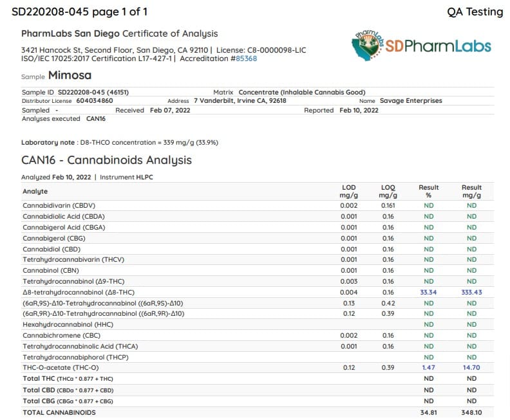Click THC-O-acetate result 14.70 mg/g
Image resolution: width=510 pixels, height=420 pixels.
tap(471, 368)
